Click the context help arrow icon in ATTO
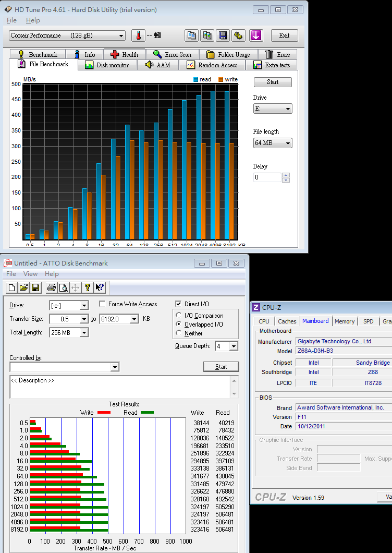This screenshot has width=392, height=553. pos(100,288)
